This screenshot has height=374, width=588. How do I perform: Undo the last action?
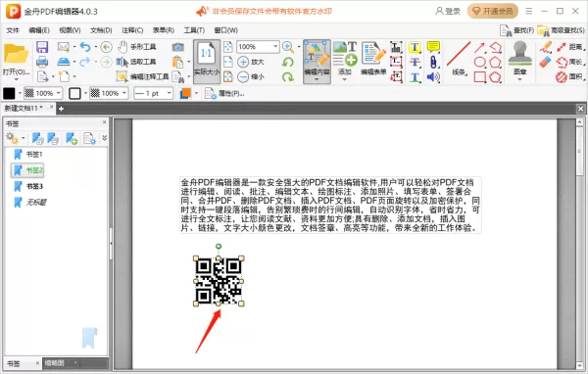pos(85,47)
